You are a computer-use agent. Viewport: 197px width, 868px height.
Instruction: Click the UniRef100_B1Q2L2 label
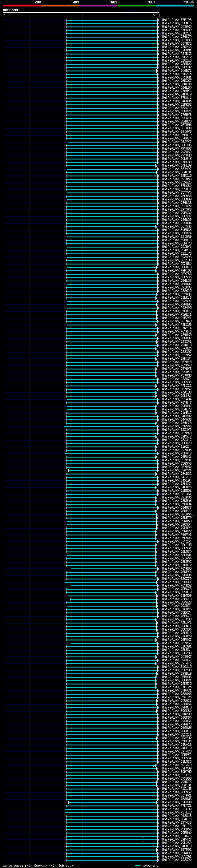(x=176, y=57)
